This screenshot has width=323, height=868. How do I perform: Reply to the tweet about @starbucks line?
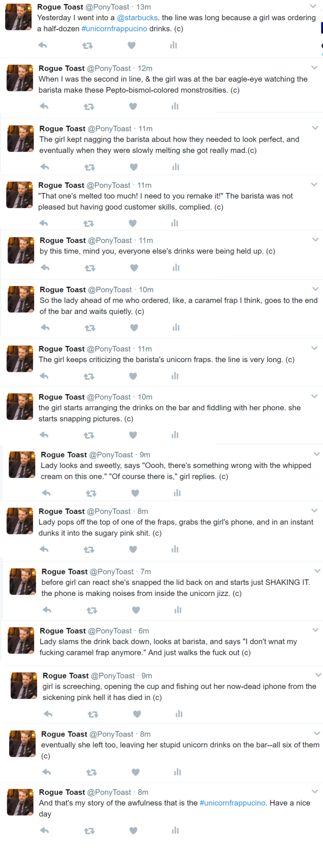coord(42,45)
